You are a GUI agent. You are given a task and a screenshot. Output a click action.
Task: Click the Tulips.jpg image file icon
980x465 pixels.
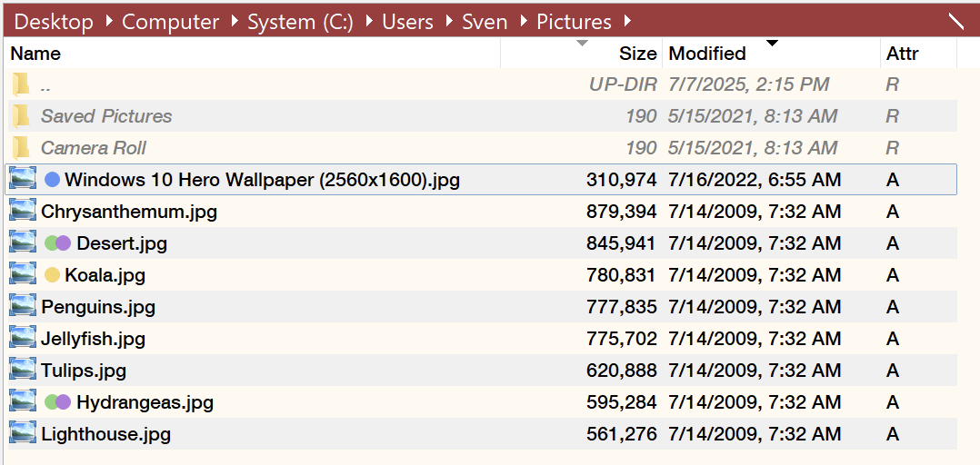pyautogui.click(x=23, y=371)
